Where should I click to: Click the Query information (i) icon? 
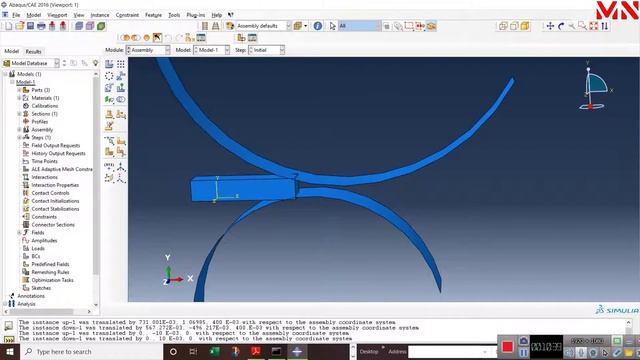coord(318,26)
